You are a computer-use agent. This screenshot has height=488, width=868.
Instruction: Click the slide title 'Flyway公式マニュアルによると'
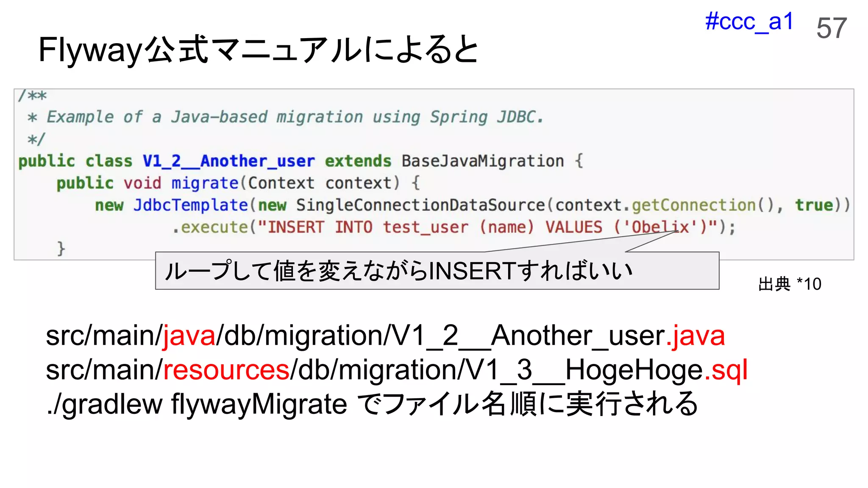pos(259,50)
